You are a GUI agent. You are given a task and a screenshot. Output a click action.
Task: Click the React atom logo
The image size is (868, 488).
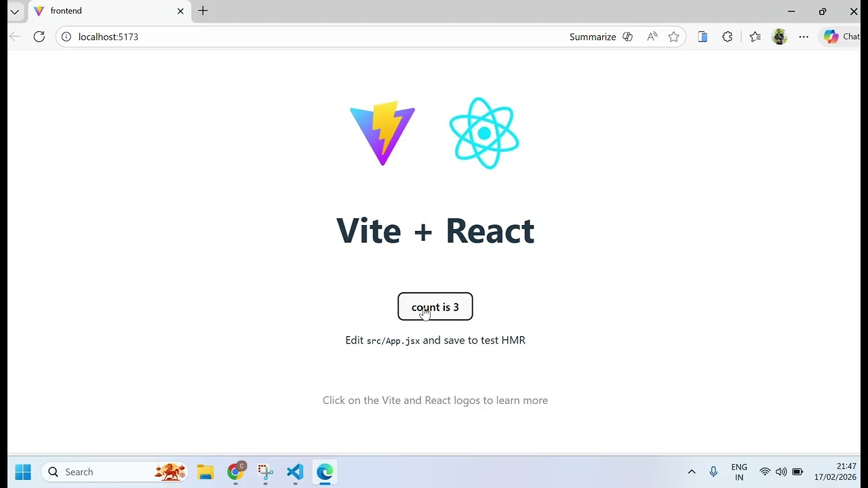[x=484, y=133]
